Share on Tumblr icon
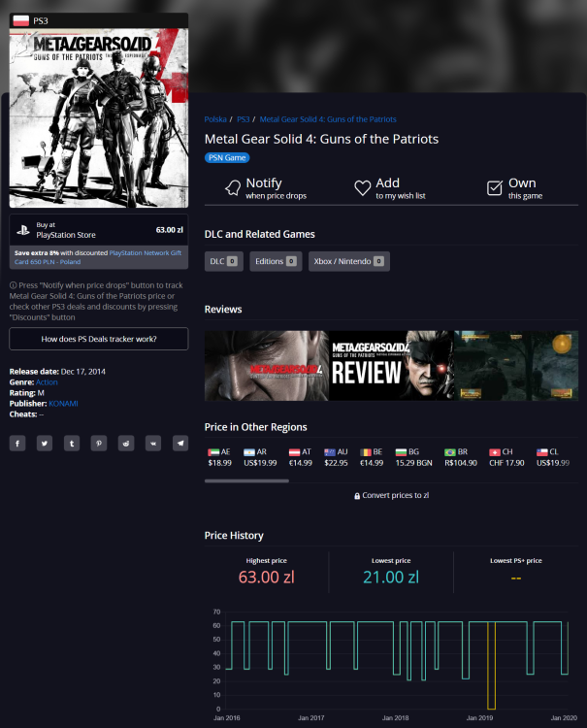This screenshot has width=587, height=728. pyautogui.click(x=72, y=443)
